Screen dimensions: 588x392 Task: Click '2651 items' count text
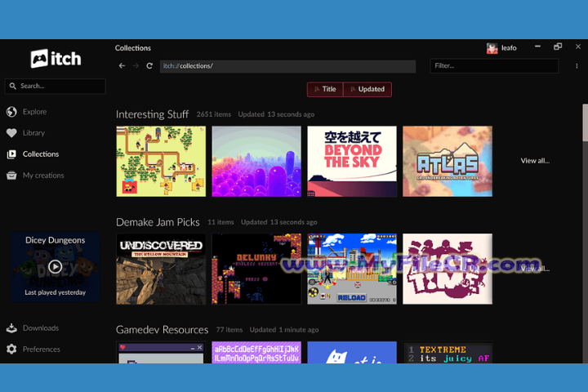(214, 114)
